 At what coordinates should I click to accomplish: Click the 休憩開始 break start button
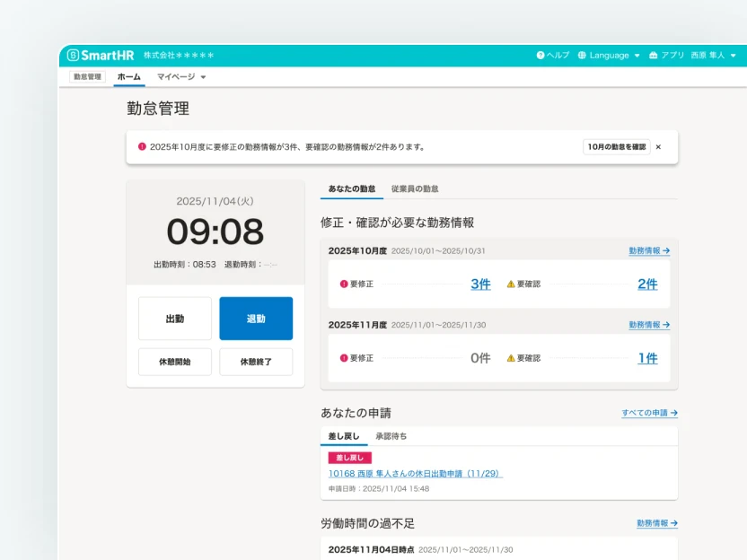point(175,362)
